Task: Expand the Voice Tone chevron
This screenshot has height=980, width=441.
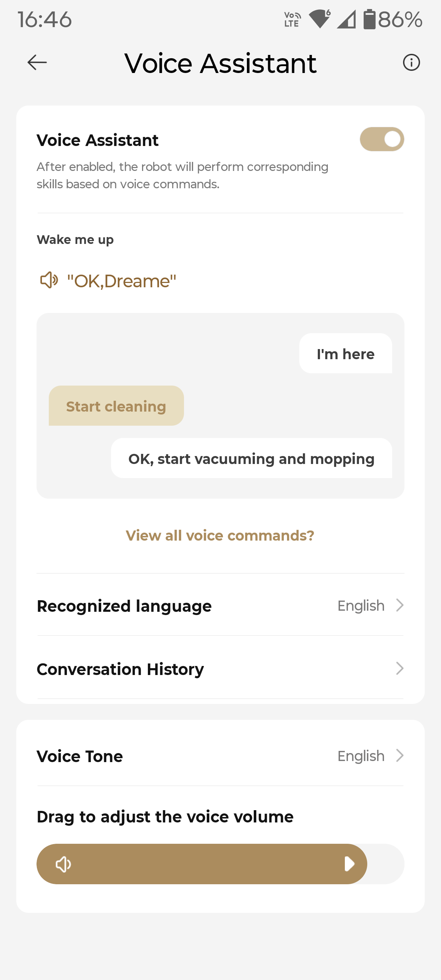Action: 399,756
